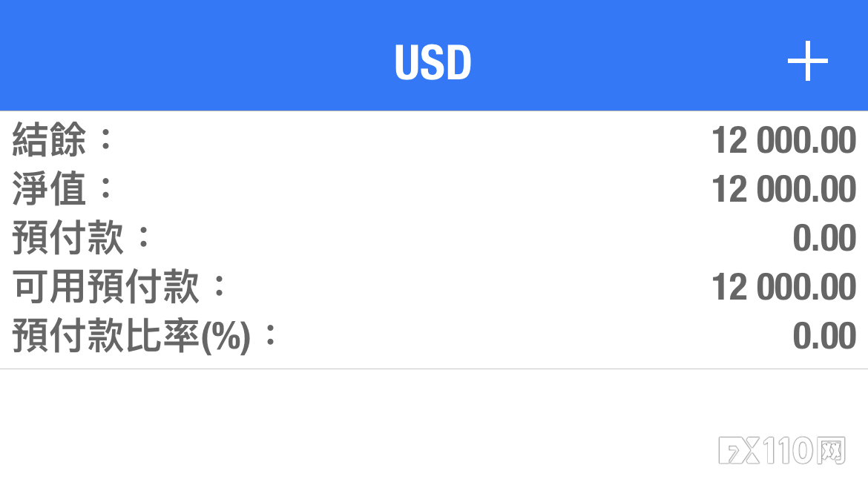Tap the colon after 結餘
Screen dimensions: 868x482
point(106,141)
